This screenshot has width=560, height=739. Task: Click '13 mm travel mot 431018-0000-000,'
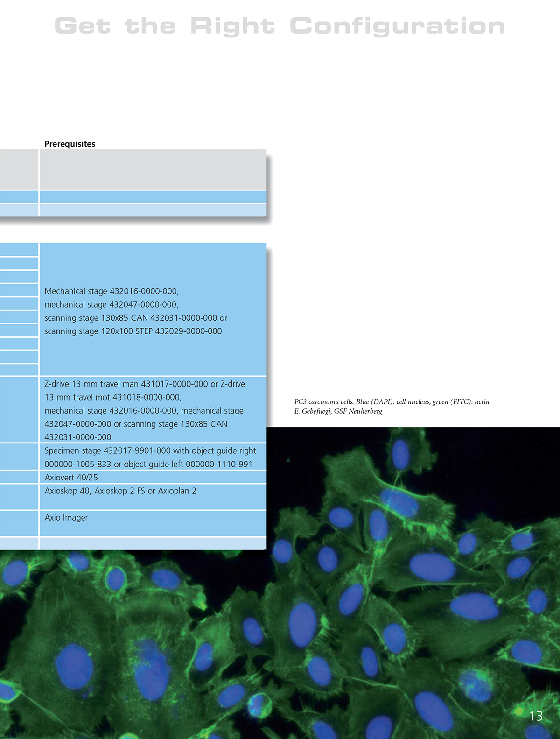[x=113, y=397]
